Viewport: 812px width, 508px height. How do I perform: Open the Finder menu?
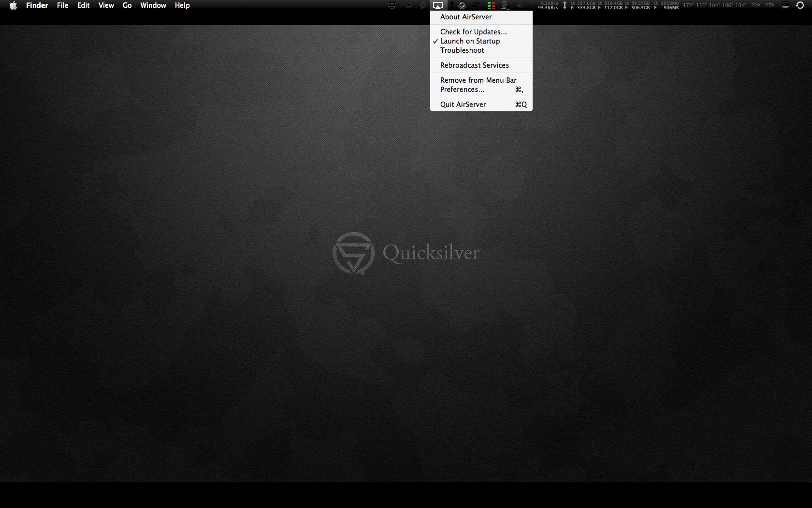37,5
